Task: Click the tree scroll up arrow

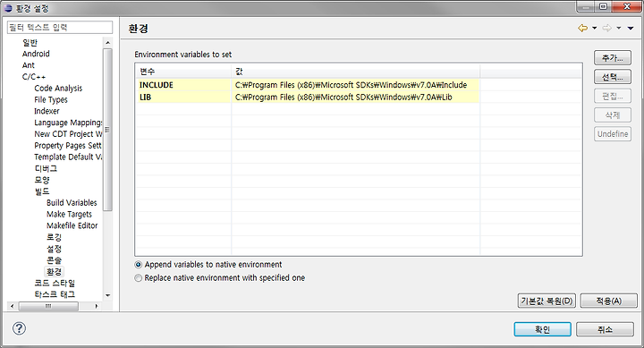Action: click(x=107, y=43)
